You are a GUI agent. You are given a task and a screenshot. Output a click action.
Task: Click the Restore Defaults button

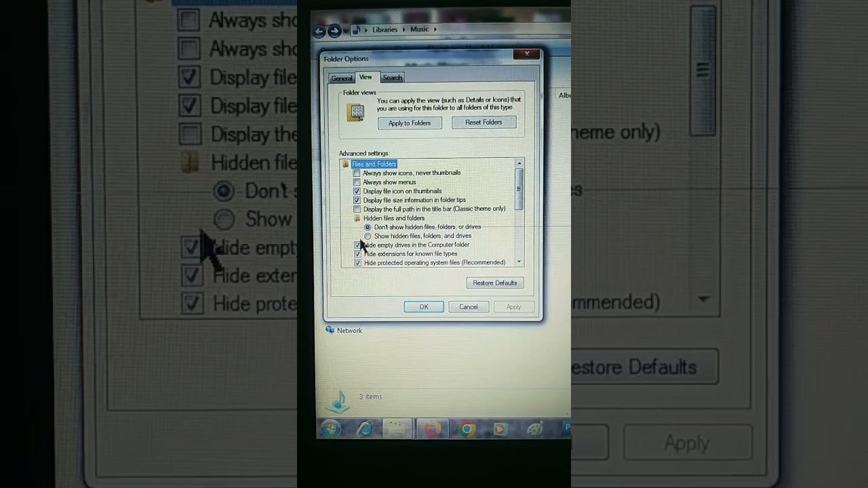[495, 283]
